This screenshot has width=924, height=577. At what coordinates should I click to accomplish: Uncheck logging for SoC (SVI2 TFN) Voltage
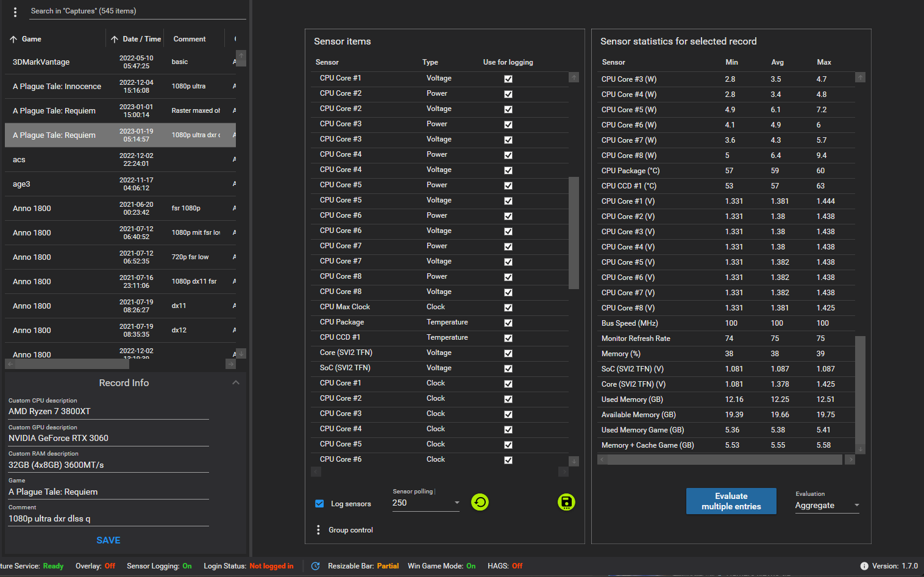pos(508,368)
